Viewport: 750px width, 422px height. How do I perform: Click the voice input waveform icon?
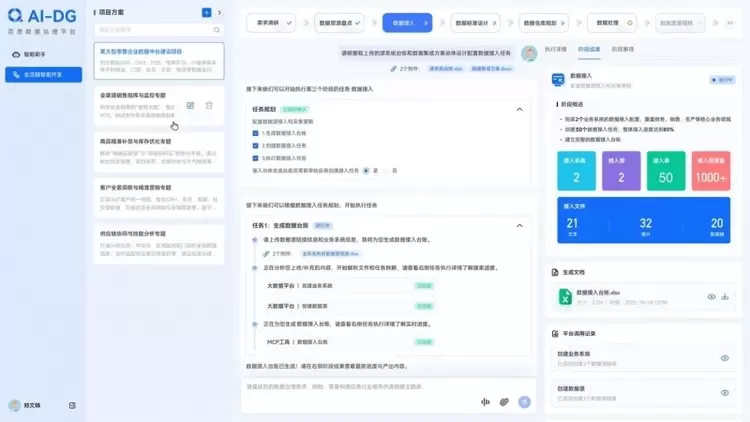485,402
